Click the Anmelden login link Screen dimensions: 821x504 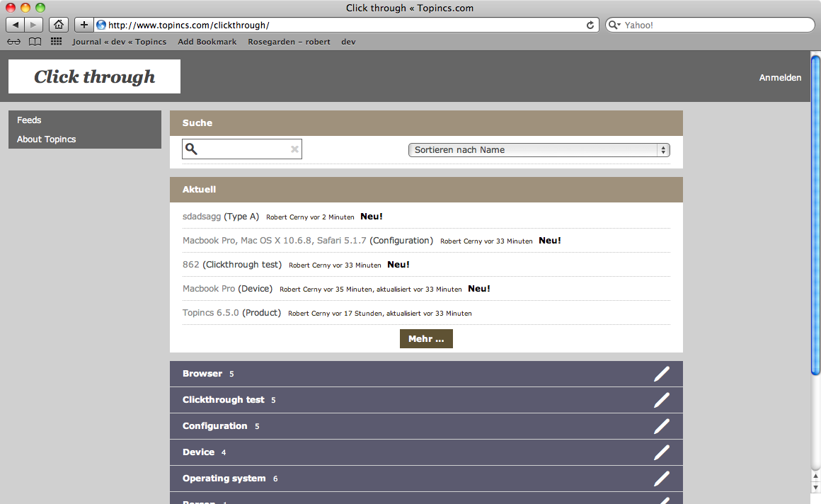[x=780, y=78]
